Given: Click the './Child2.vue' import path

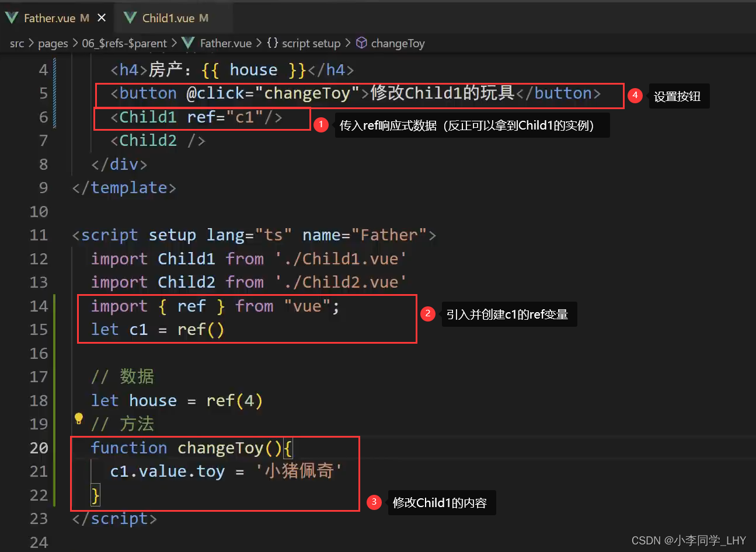Looking at the screenshot, I should tap(340, 282).
